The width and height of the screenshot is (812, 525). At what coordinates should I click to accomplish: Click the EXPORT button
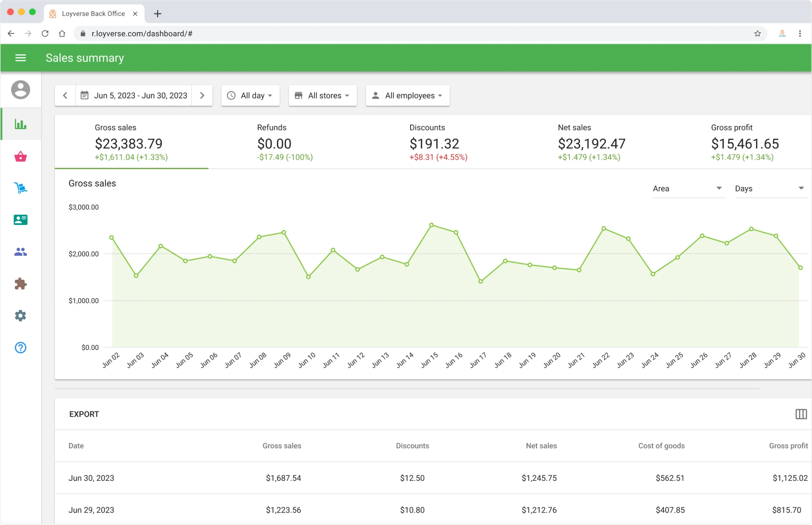point(84,414)
